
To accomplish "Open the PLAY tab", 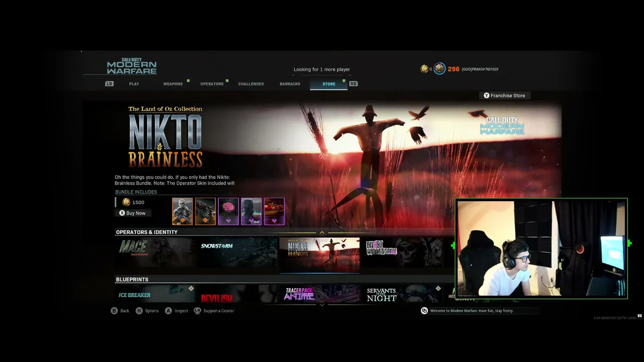I will pos(134,84).
